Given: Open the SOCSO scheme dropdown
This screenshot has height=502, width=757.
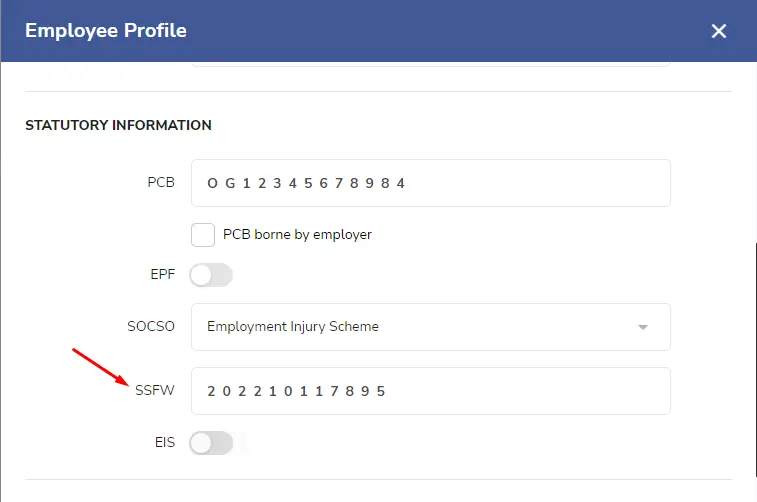Looking at the screenshot, I should (x=431, y=327).
